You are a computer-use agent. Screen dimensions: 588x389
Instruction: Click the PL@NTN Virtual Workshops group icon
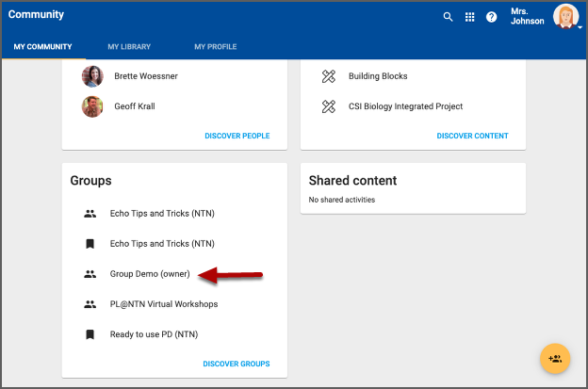pos(90,304)
